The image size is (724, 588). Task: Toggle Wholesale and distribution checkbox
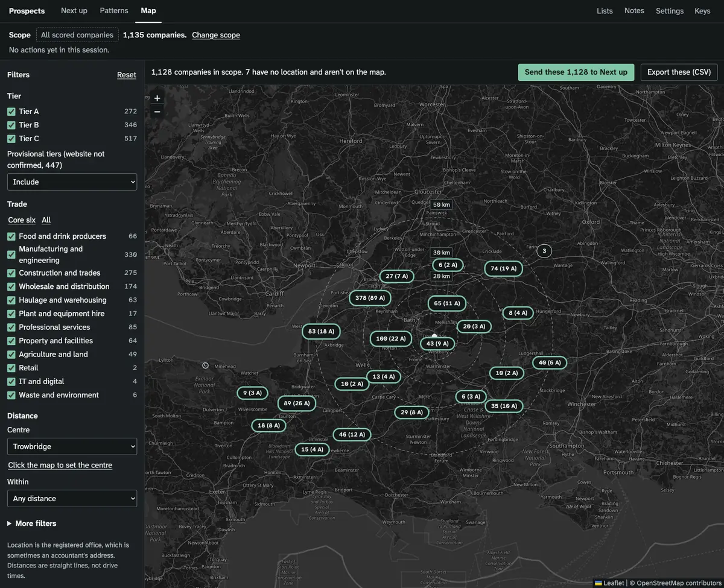[x=11, y=286]
